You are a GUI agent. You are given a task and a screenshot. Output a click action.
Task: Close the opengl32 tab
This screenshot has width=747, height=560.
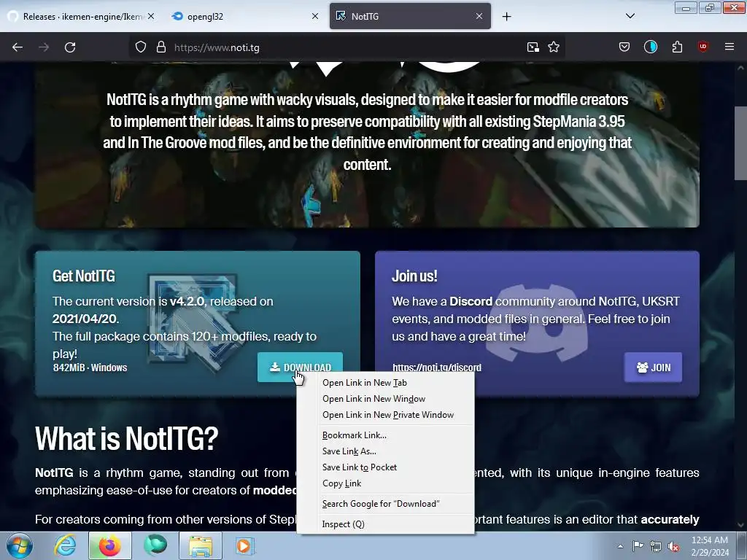315,16
